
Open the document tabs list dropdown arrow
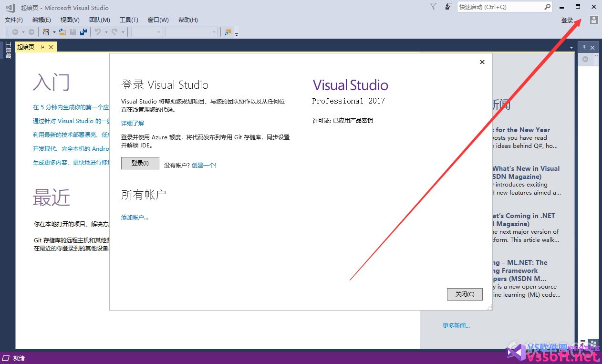tap(571, 48)
